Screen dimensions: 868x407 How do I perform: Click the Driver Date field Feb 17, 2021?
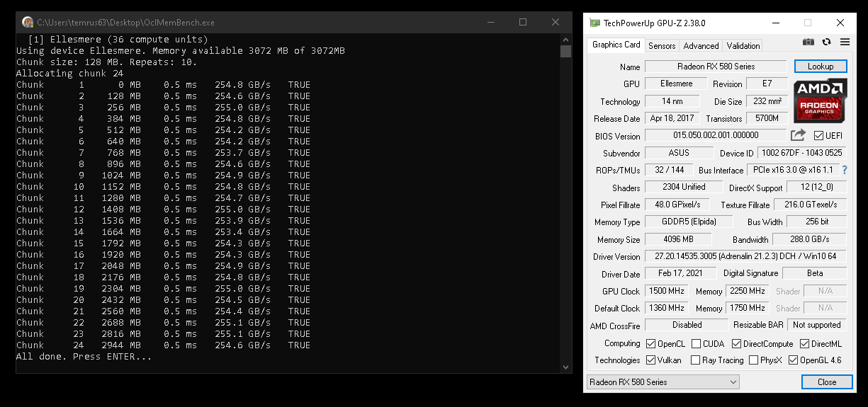(680, 273)
